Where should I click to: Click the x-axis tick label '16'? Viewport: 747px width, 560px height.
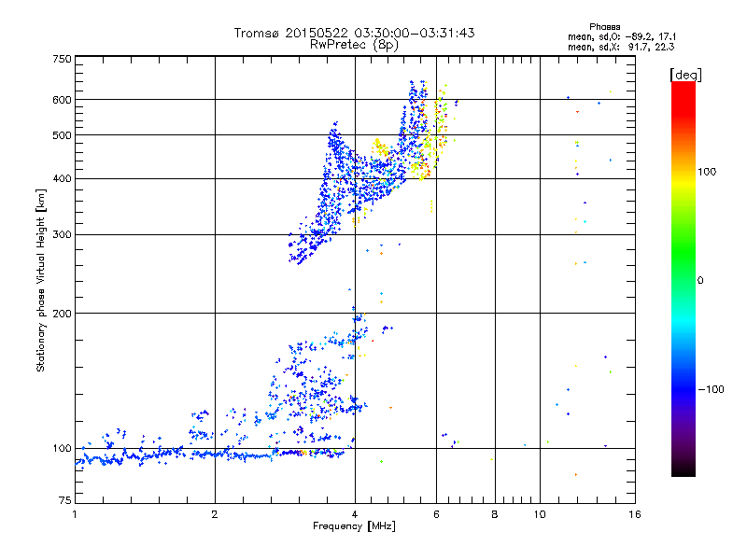tap(635, 514)
